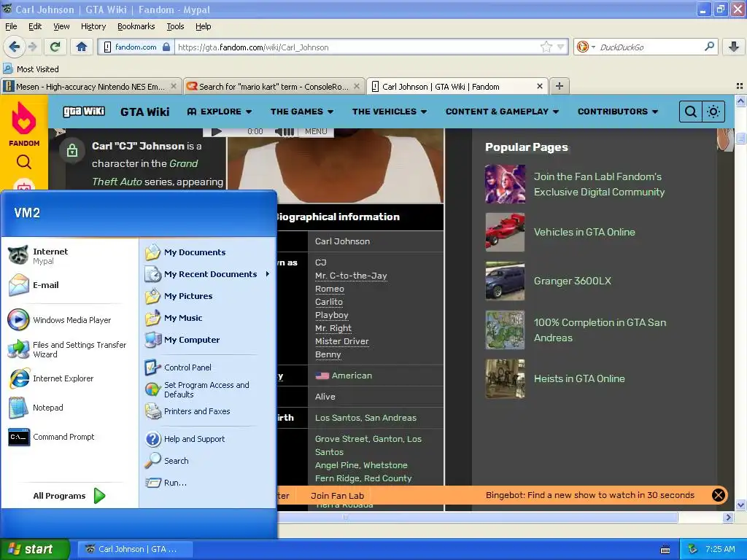Image resolution: width=747 pixels, height=560 pixels.
Task: Open the downloads arrow icon
Action: click(734, 47)
